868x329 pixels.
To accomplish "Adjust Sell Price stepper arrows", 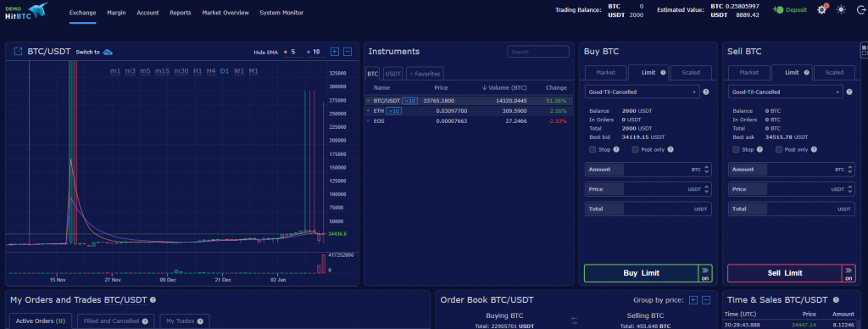I will (x=850, y=189).
